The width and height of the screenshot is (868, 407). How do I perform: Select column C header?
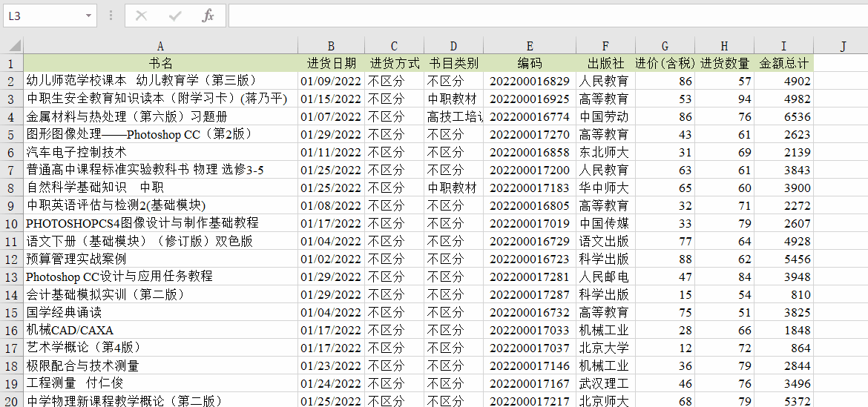(394, 46)
